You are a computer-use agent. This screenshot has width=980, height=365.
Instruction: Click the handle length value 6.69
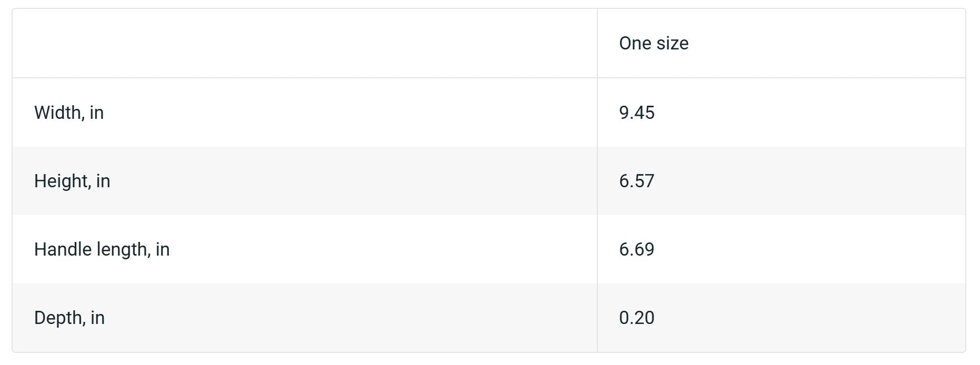636,249
